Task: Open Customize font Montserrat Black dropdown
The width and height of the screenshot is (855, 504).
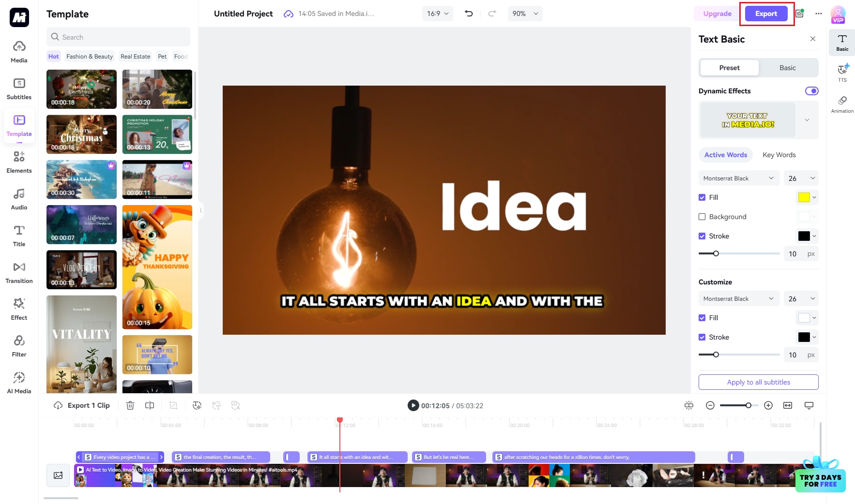Action: [739, 298]
